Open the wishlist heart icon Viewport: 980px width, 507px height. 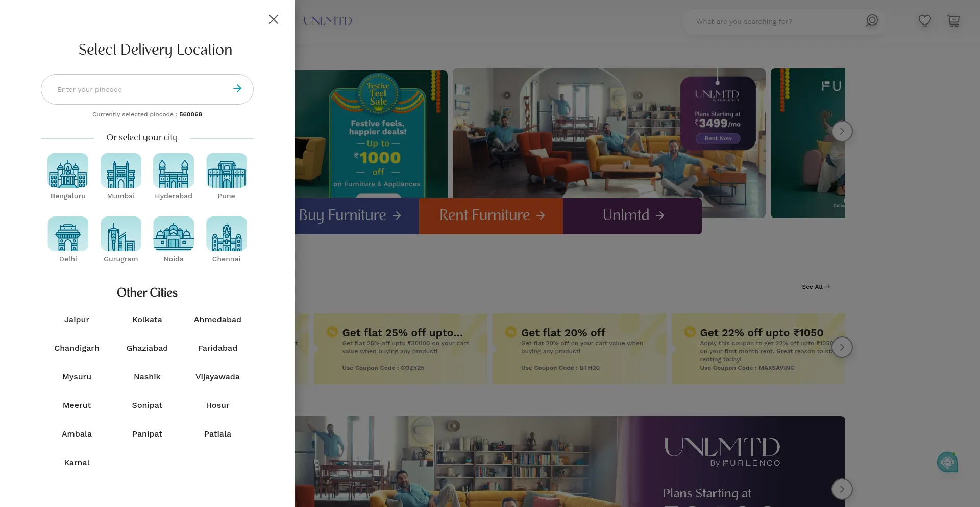924,21
